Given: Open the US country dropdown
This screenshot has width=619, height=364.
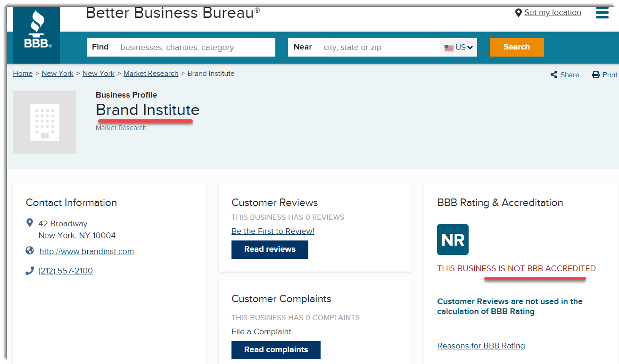Looking at the screenshot, I should point(459,47).
